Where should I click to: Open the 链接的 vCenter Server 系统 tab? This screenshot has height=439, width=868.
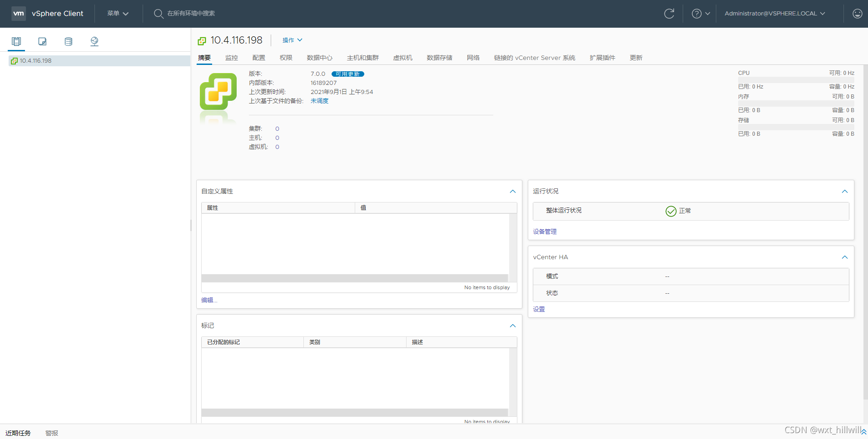point(535,58)
